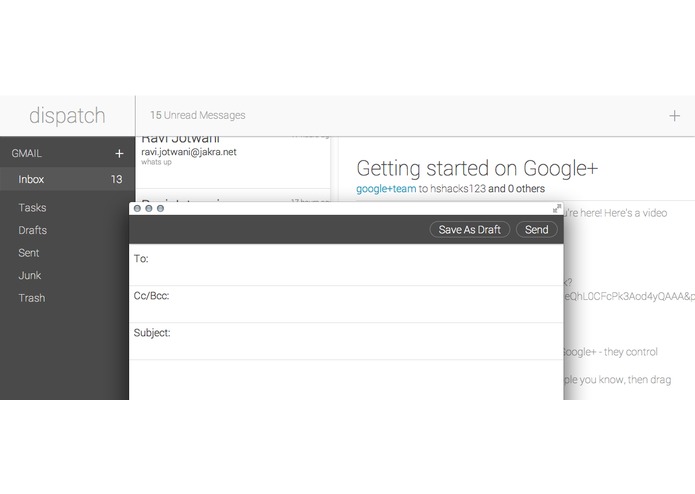Click the Getting started on Google+ title
Screen dimensions: 695x494
tap(477, 169)
